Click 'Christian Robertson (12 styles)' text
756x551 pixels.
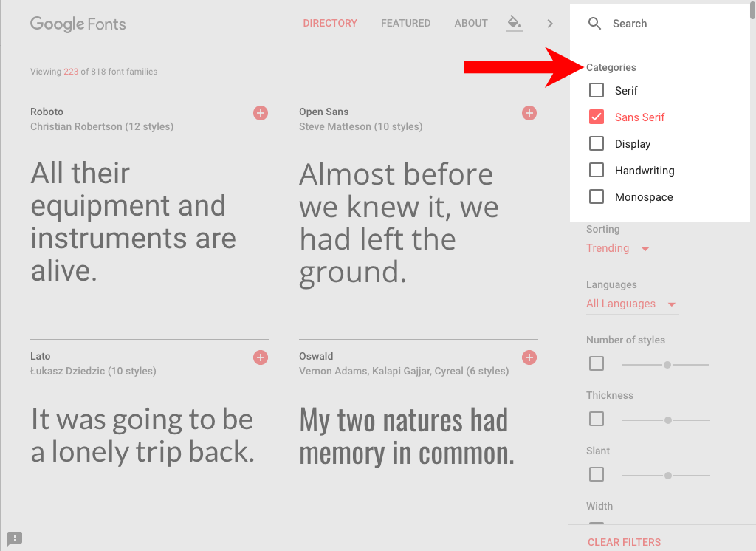(x=102, y=126)
